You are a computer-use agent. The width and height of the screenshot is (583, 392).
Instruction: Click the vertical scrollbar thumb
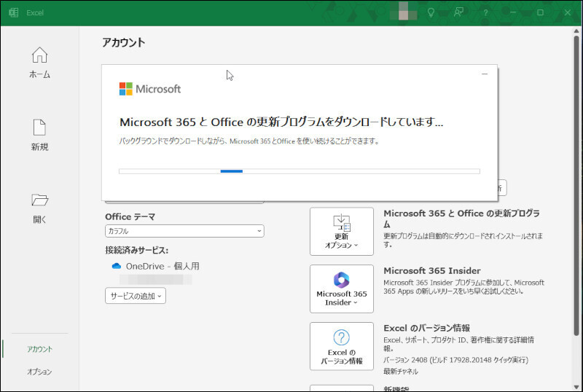tap(576, 186)
